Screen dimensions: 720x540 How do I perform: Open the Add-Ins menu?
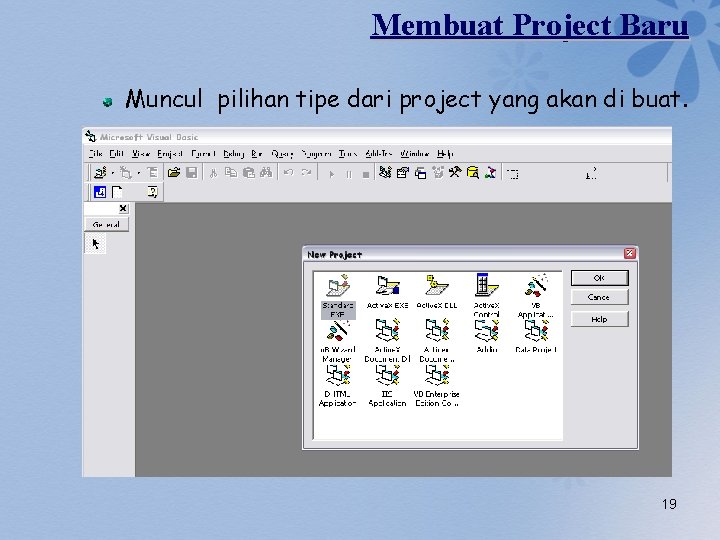coord(379,153)
